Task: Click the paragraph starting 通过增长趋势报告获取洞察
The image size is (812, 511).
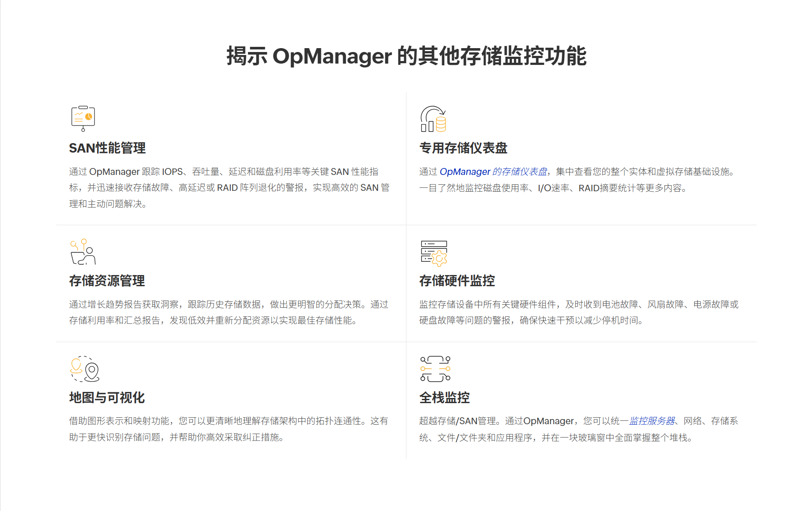Action: coord(229,312)
